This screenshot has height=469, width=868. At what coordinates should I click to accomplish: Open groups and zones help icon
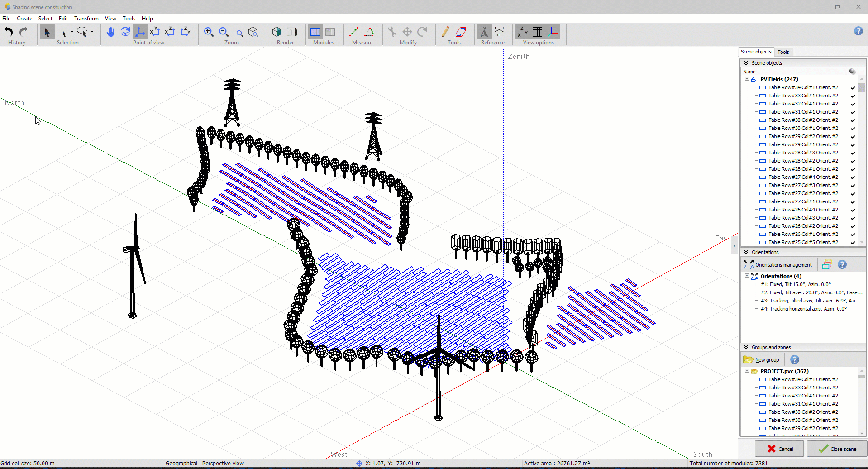pos(795,359)
